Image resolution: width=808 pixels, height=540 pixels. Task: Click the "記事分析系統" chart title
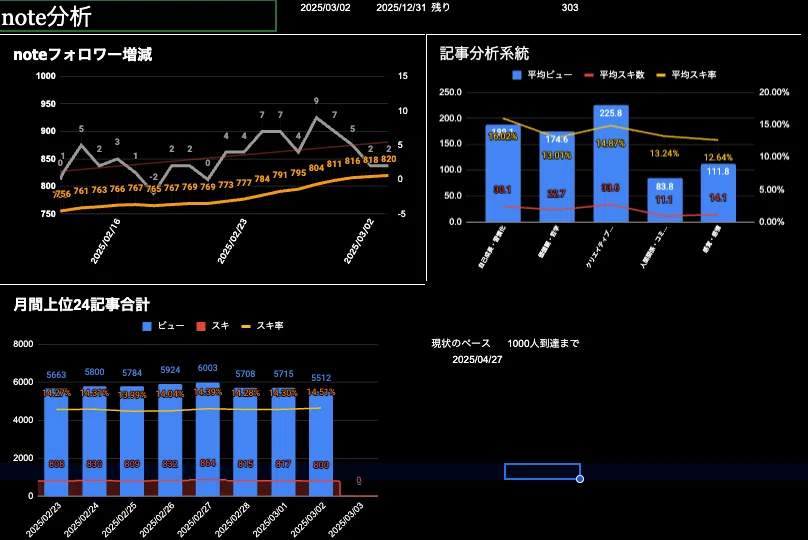(484, 54)
